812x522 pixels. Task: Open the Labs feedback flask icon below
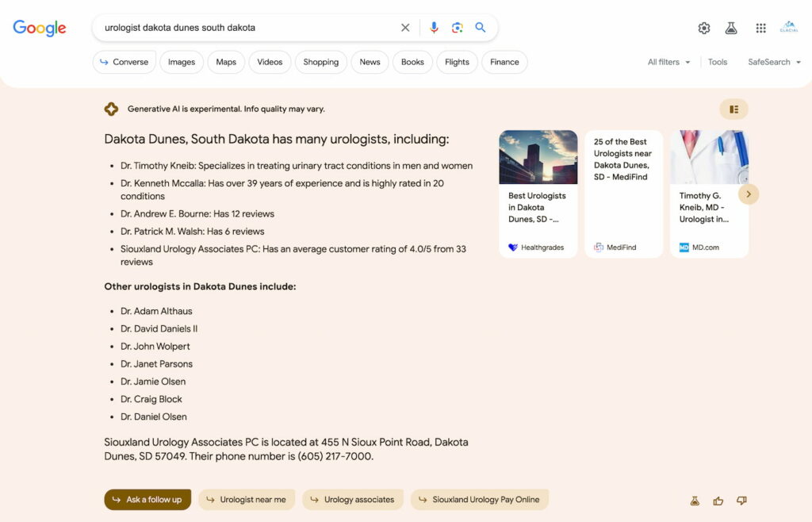(x=695, y=501)
